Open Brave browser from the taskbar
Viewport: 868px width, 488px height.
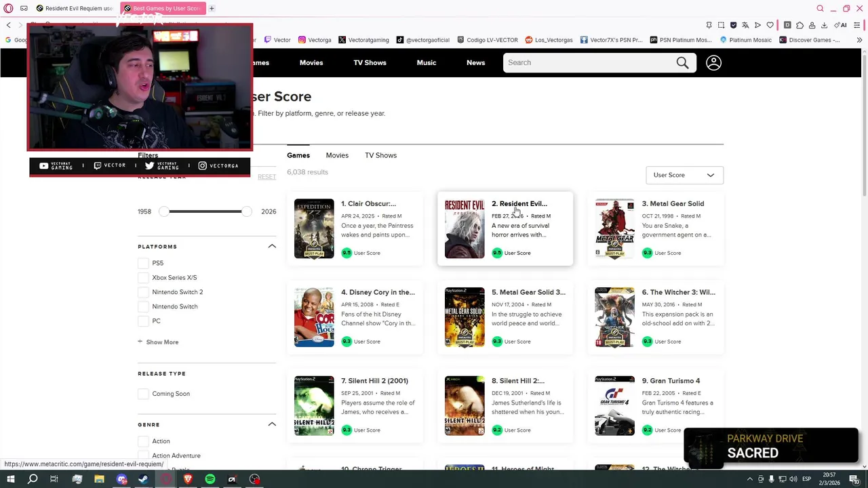(188, 479)
